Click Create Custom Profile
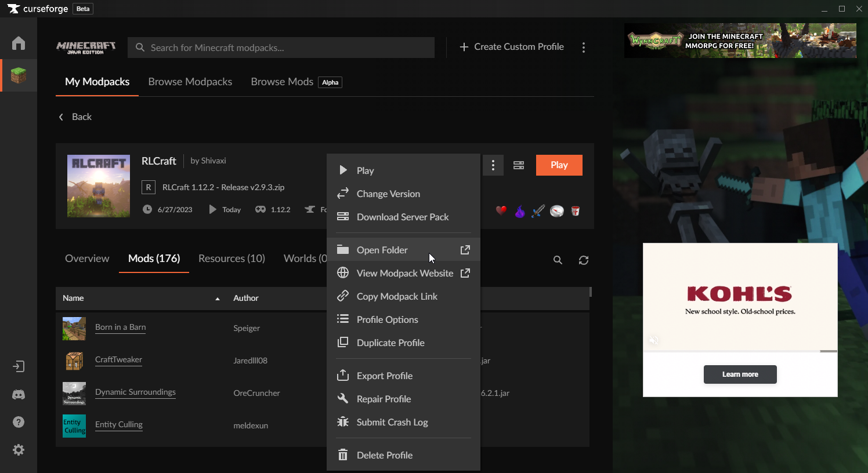Viewport: 868px width, 473px height. pos(512,47)
